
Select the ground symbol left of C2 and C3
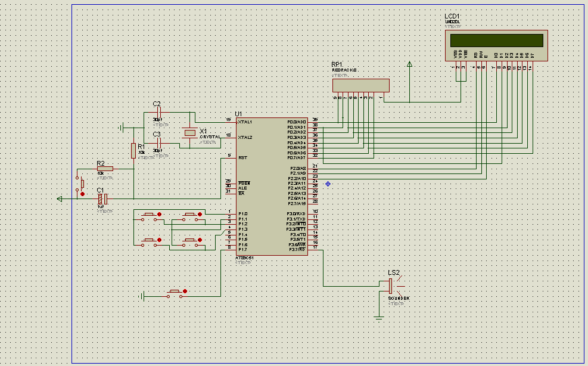[x=121, y=127]
